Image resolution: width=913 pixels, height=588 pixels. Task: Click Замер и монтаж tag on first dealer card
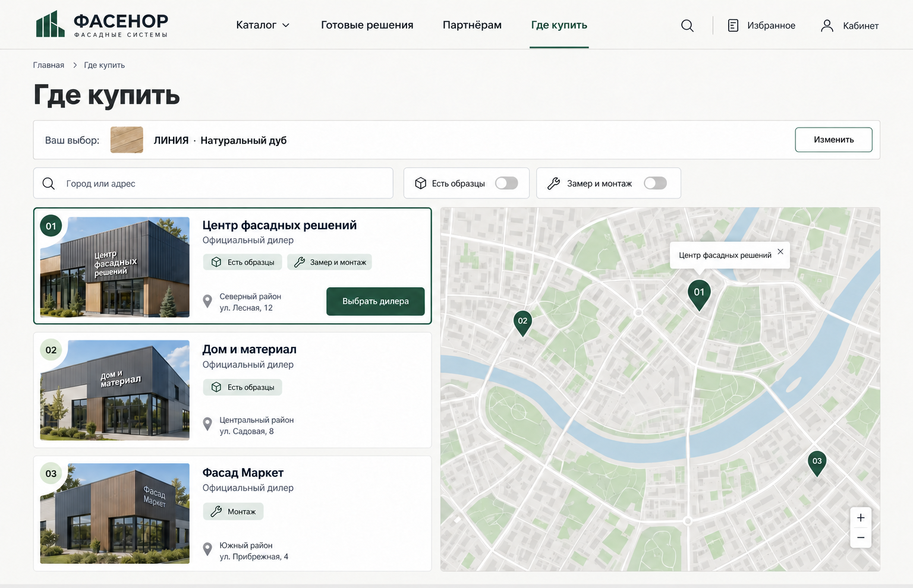pyautogui.click(x=330, y=262)
